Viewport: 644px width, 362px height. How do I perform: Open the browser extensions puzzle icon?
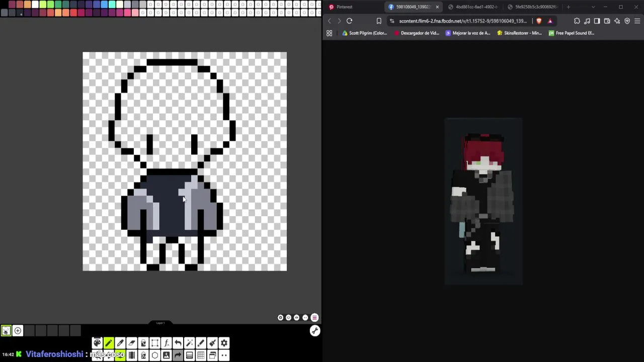[577, 21]
